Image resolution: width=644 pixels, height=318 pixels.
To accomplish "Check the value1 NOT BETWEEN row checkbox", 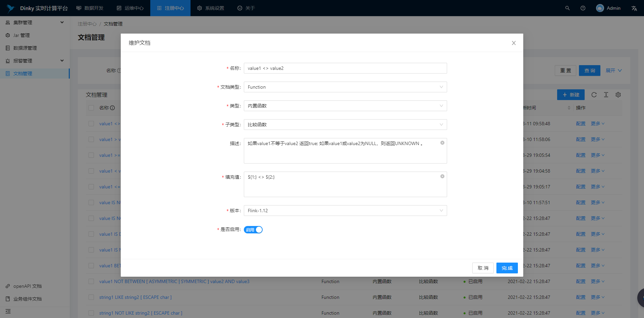I will [x=91, y=281].
